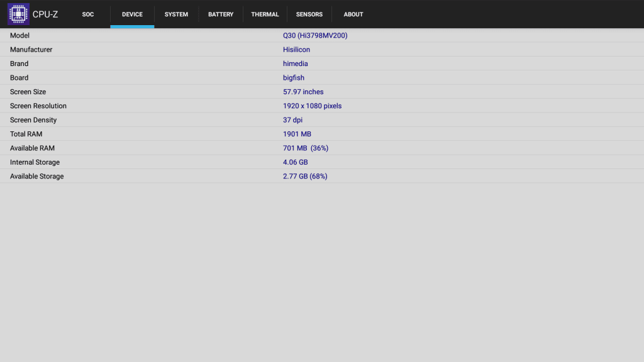Image resolution: width=644 pixels, height=362 pixels.
Task: Show the THERMAL tab
Action: click(265, 14)
